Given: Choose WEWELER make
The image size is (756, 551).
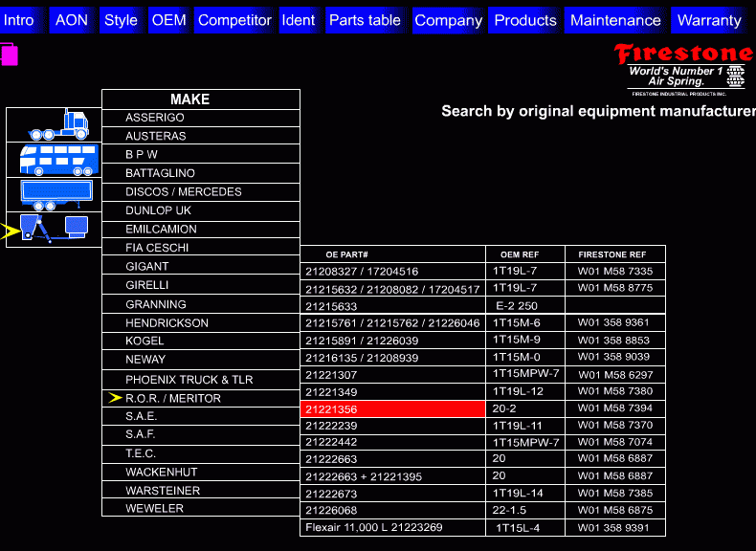Looking at the screenshot, I should (201, 508).
